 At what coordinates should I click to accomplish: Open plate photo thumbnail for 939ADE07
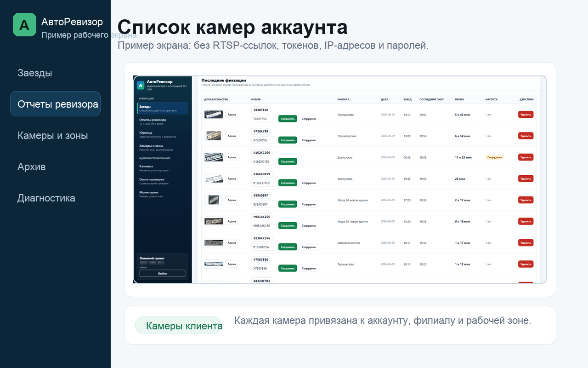click(x=214, y=200)
